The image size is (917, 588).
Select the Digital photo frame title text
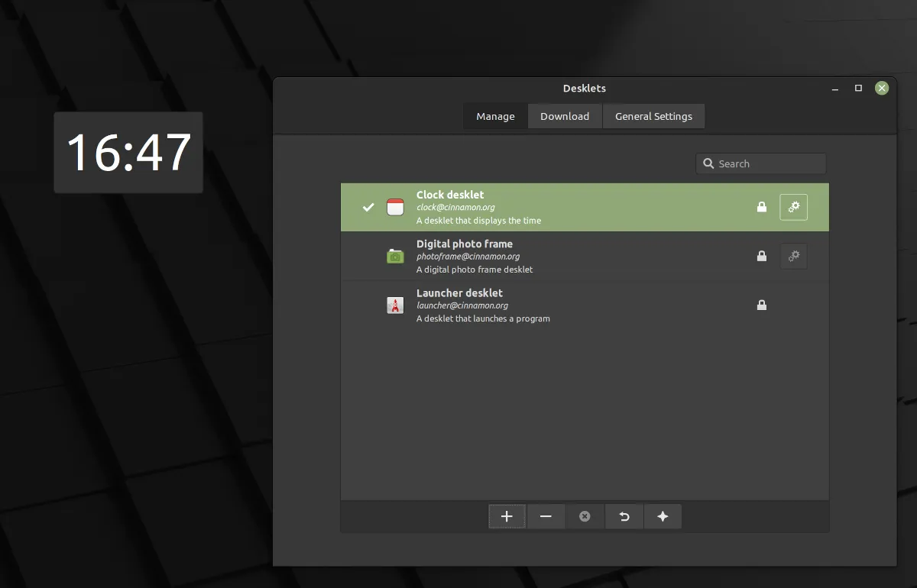tap(465, 244)
